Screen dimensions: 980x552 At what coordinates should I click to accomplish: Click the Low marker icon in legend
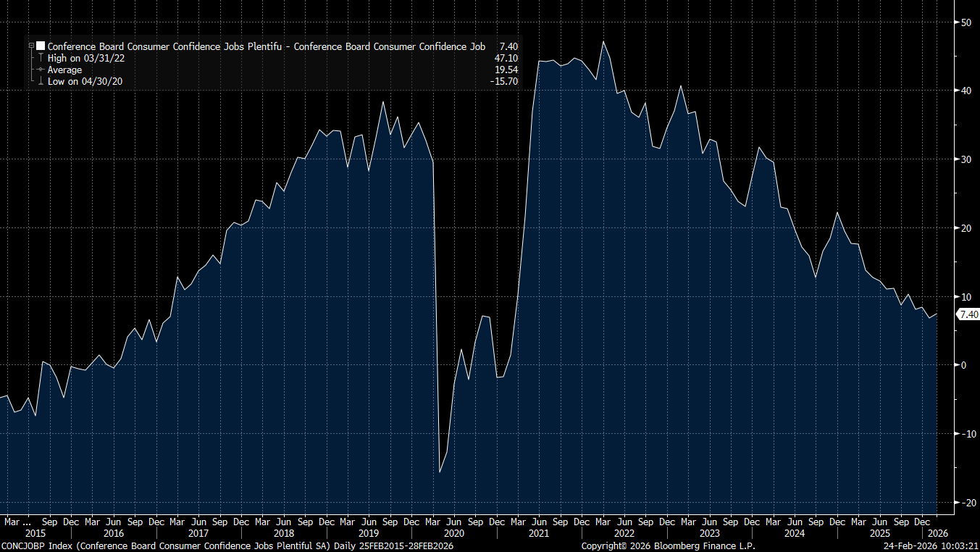(41, 81)
